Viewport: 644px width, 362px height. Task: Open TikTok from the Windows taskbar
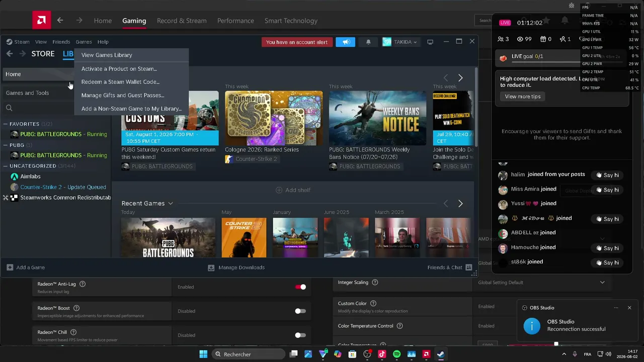[x=382, y=354]
